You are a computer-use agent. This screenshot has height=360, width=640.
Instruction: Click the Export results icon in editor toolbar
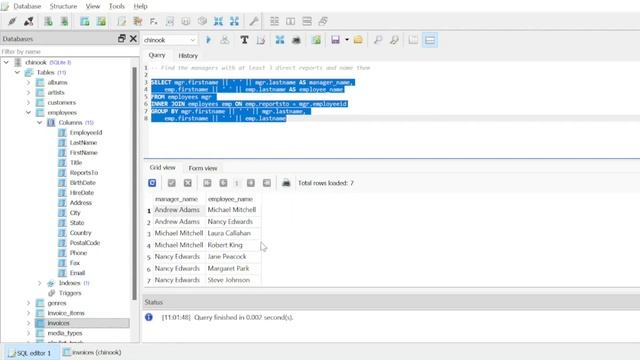pos(280,40)
